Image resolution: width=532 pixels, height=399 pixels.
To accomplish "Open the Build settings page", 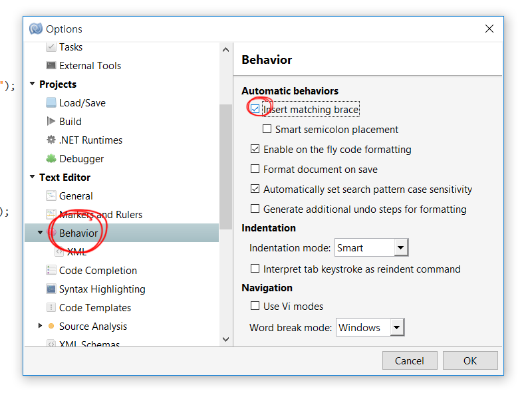I will tap(70, 122).
